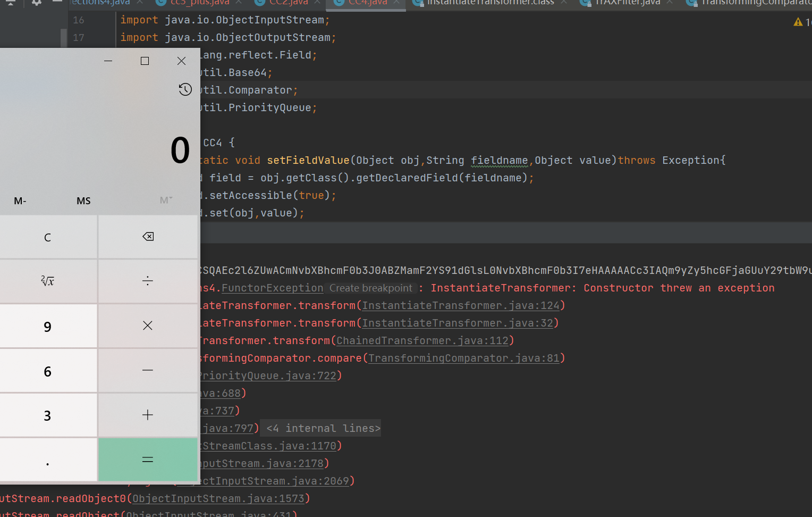Image resolution: width=812 pixels, height=517 pixels.
Task: Click digit 3 on the Calculator
Action: pyautogui.click(x=48, y=415)
